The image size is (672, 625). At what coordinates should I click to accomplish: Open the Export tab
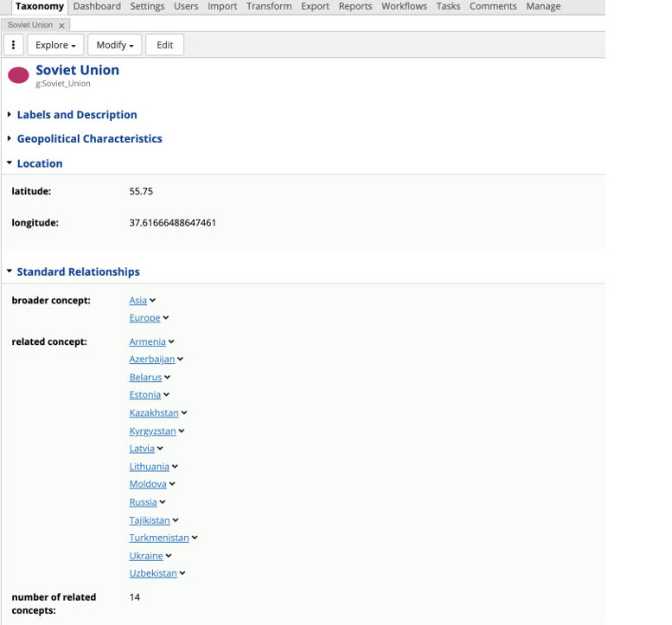click(x=315, y=6)
